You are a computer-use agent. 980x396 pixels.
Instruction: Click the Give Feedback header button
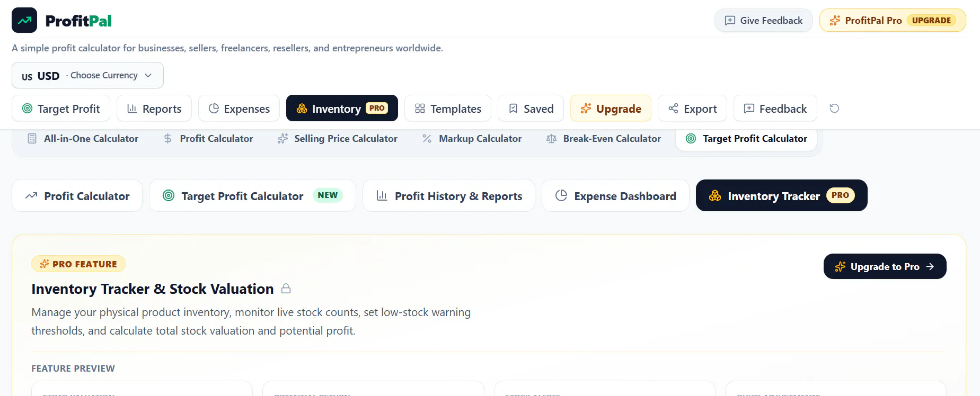pyautogui.click(x=763, y=20)
